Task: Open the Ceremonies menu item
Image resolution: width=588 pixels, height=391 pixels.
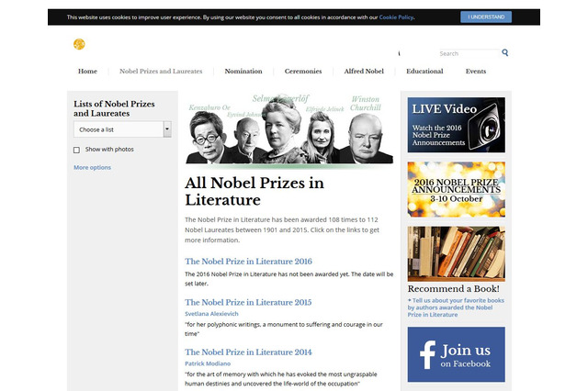Action: pyautogui.click(x=303, y=71)
